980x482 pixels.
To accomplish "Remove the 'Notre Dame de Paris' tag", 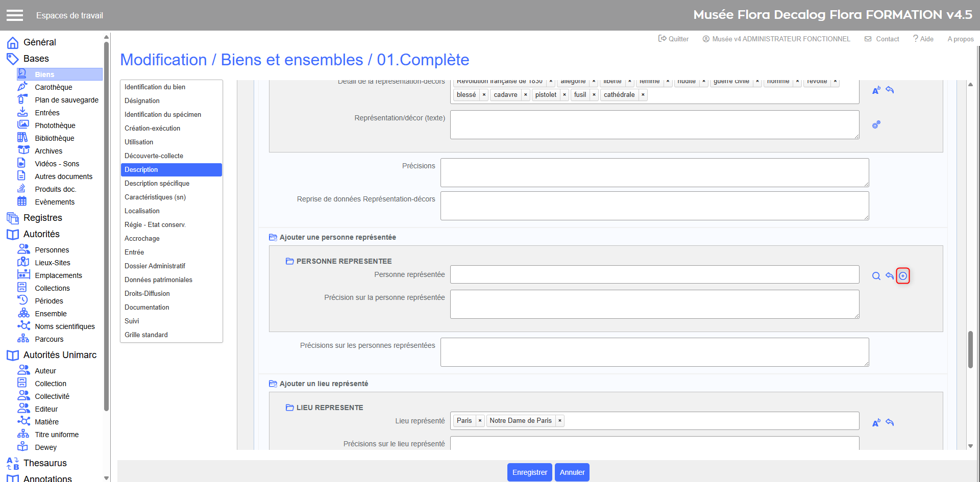I will (559, 421).
